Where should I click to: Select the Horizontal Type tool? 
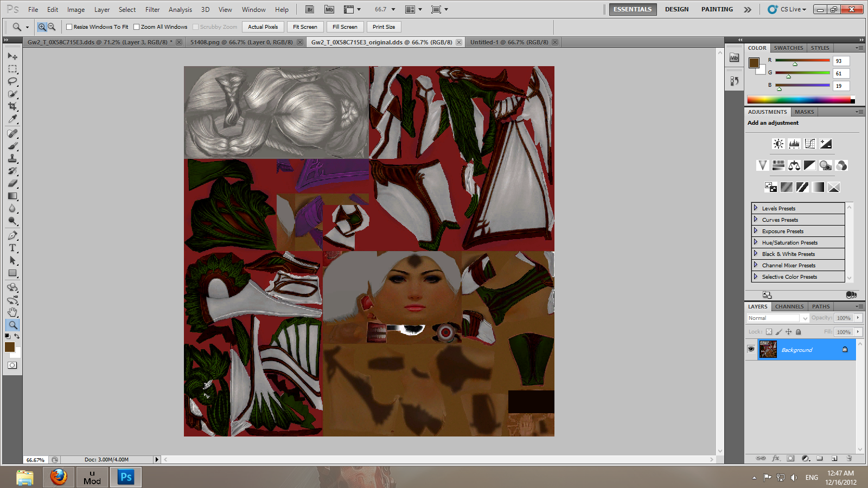[x=12, y=248]
